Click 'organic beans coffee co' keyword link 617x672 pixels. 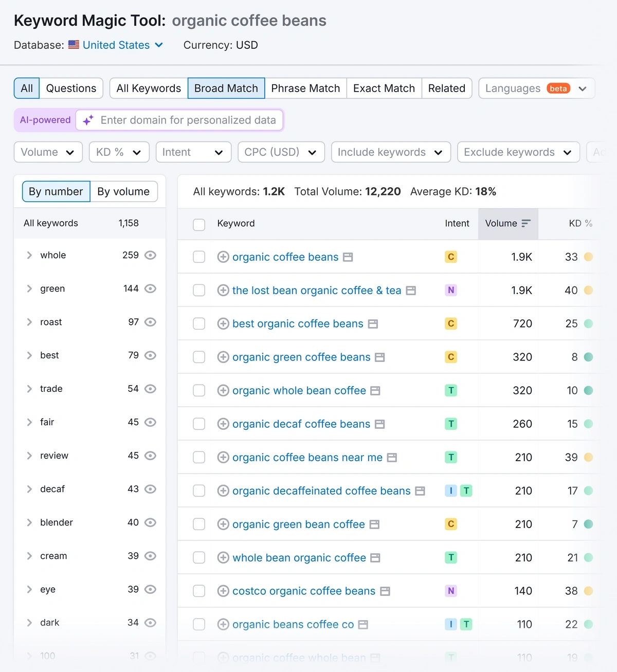coord(293,625)
